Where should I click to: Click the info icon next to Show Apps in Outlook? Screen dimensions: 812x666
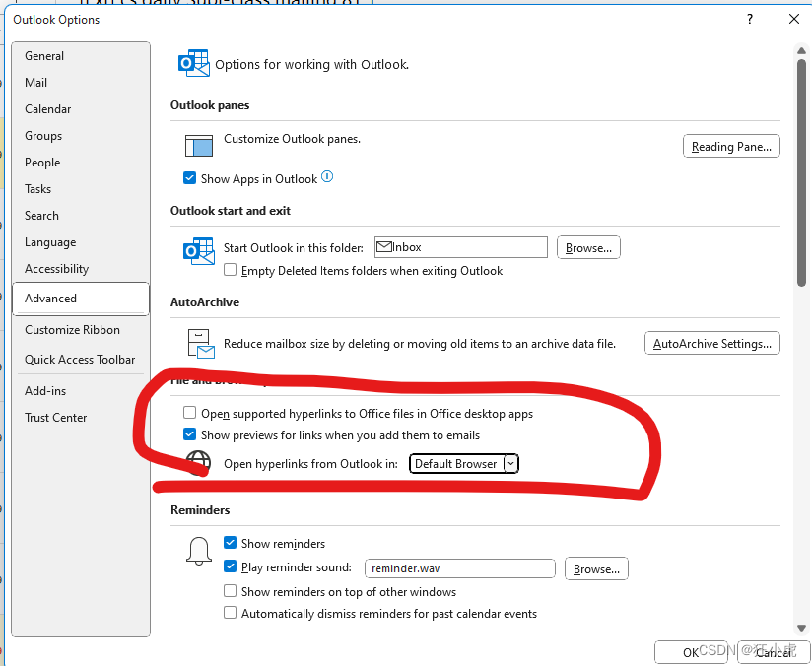coord(327,177)
